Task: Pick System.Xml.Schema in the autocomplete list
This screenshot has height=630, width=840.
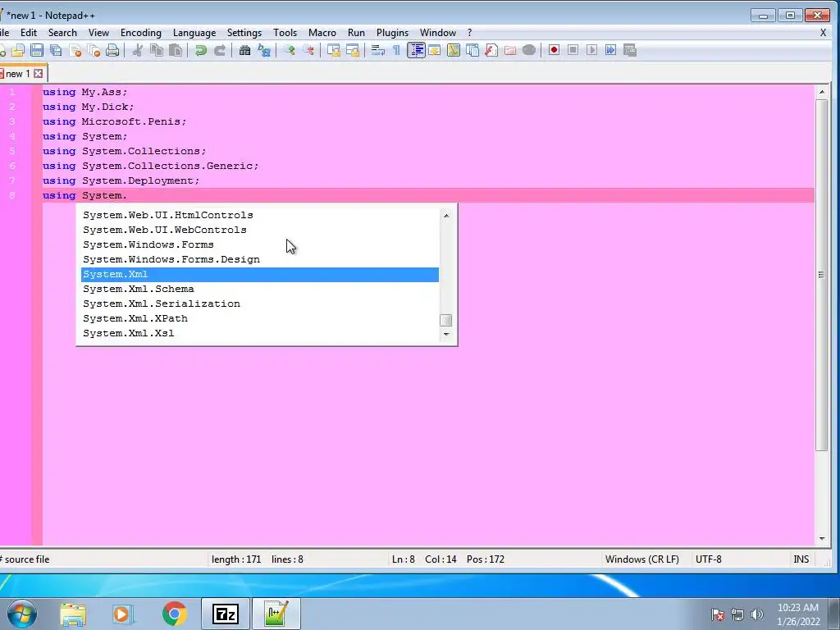Action: coord(260,289)
